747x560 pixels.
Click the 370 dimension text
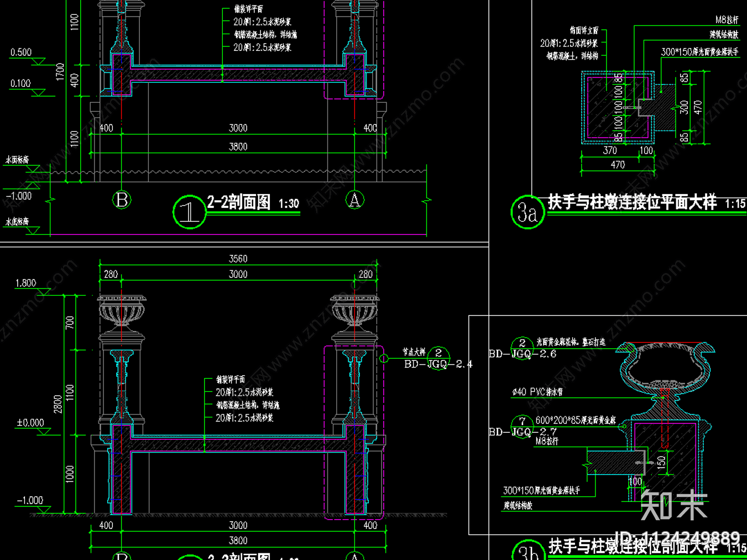pos(610,150)
